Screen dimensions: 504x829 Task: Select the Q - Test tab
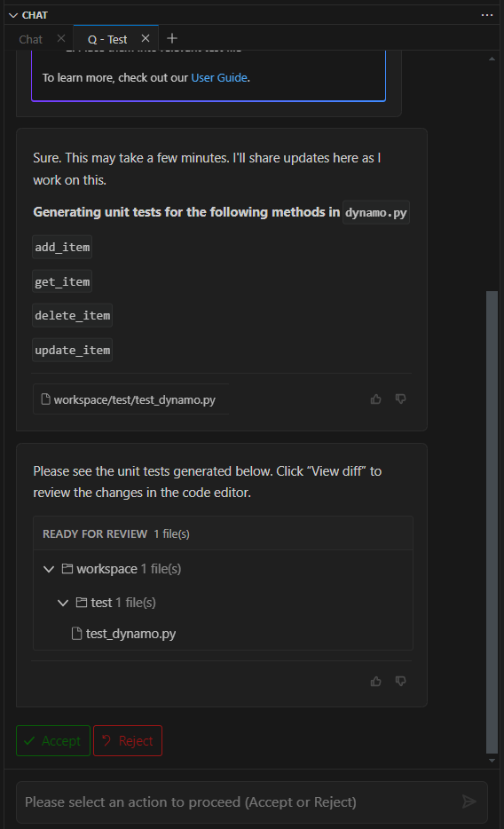click(107, 40)
